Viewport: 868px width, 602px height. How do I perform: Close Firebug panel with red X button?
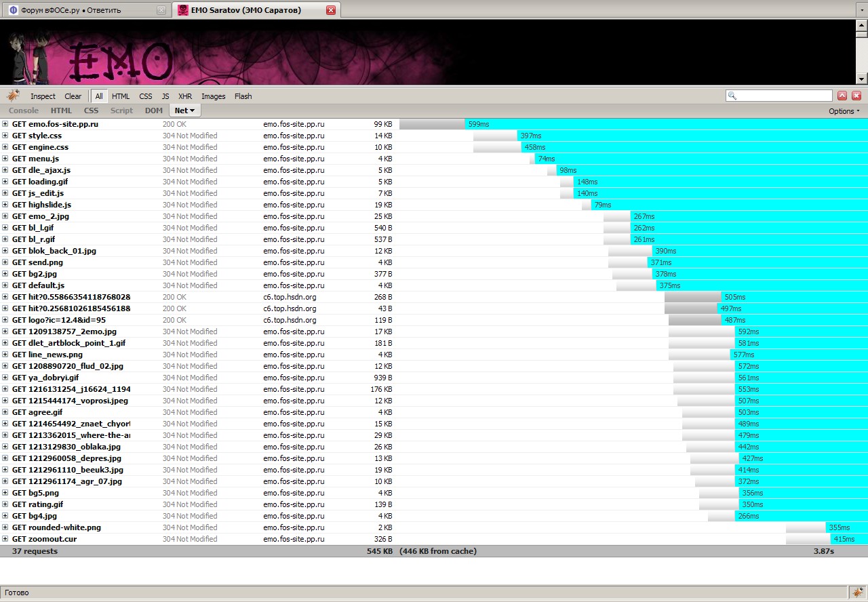pyautogui.click(x=856, y=96)
